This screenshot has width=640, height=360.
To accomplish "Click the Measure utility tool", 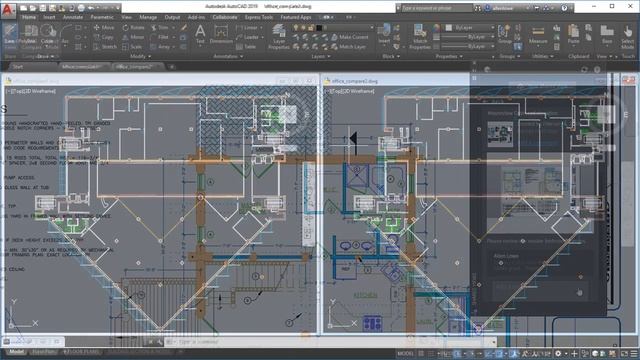I will pos(538,34).
